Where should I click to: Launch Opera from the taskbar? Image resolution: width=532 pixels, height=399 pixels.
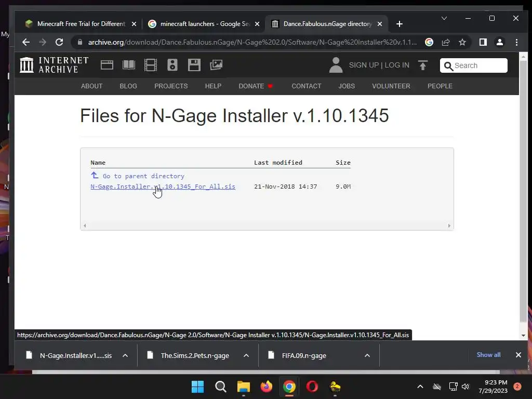click(x=312, y=387)
